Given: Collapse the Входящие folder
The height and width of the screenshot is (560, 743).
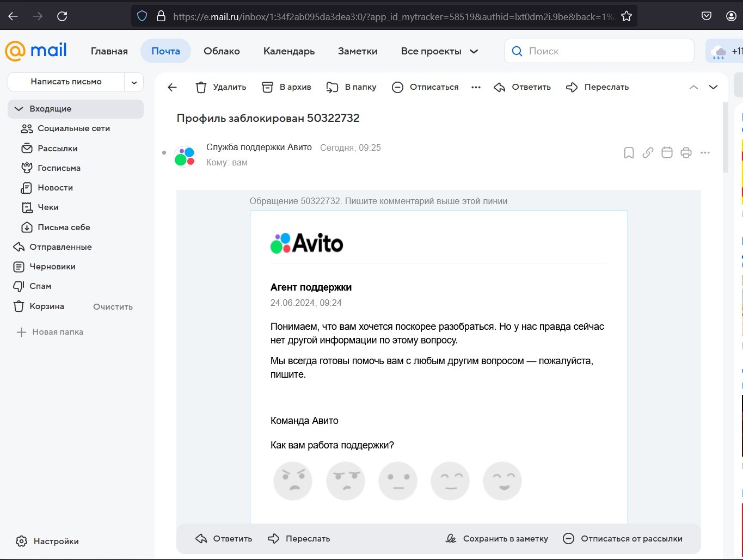Looking at the screenshot, I should (19, 109).
